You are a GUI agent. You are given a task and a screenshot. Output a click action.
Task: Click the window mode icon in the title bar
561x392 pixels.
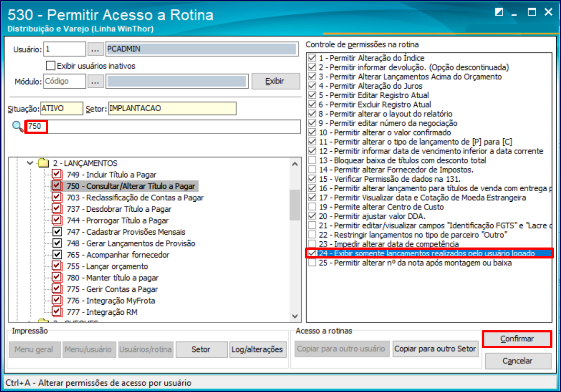499,12
